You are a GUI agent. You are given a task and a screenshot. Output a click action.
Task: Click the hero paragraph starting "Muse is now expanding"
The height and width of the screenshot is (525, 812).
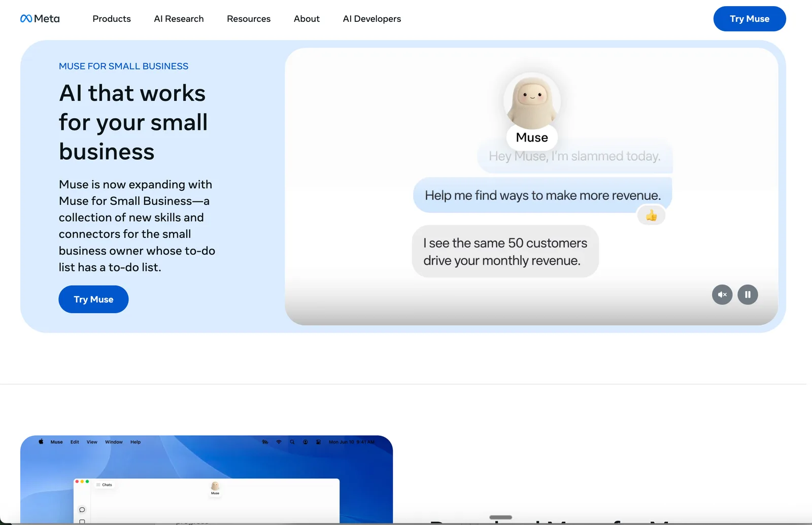(137, 226)
